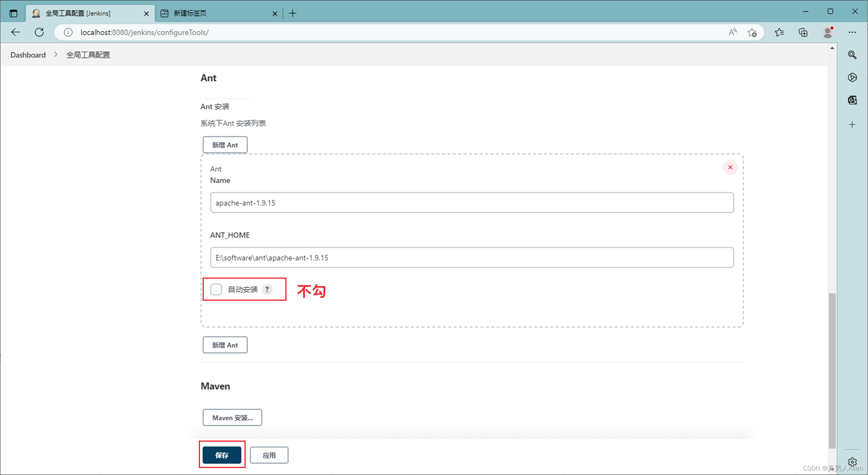Screen dimensions: 868x475
Task: Click the search icon in the Edge sidebar
Action: click(x=853, y=55)
